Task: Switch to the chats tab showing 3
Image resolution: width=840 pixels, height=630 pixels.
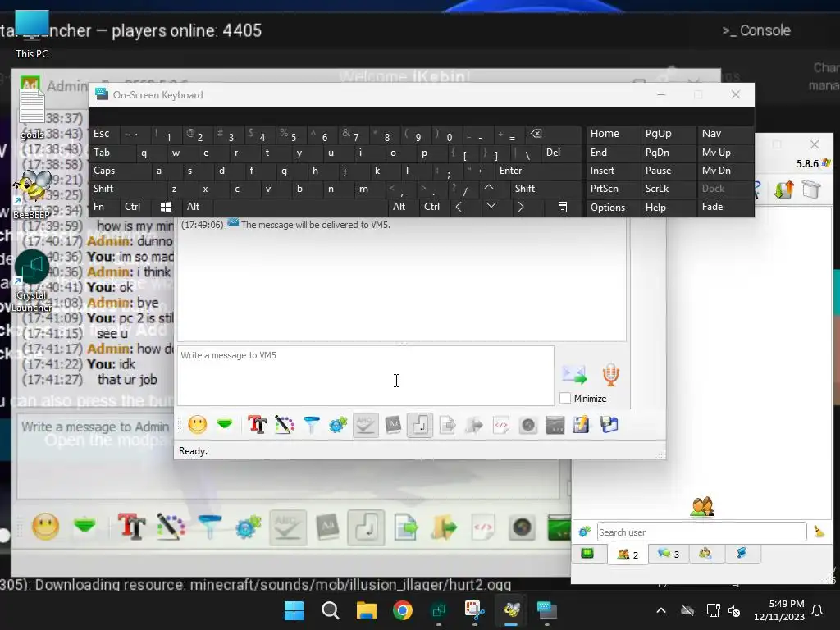Action: pyautogui.click(x=668, y=554)
